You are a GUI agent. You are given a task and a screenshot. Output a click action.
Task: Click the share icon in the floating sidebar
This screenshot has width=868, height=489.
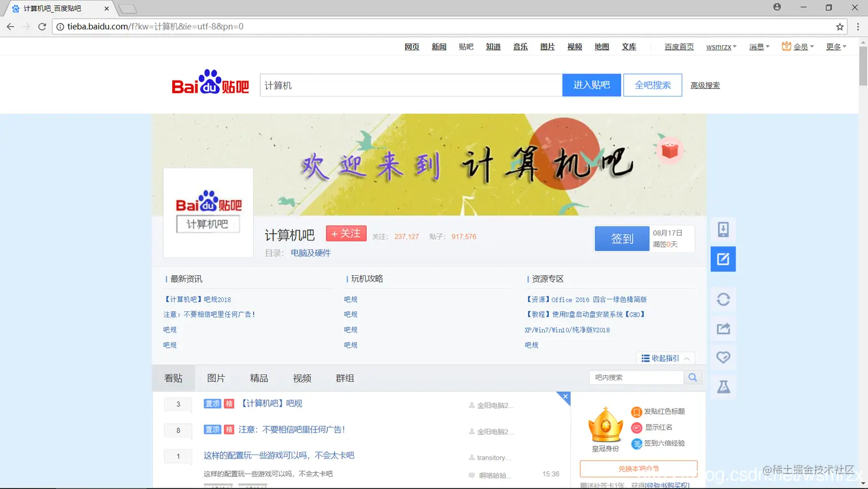pyautogui.click(x=723, y=328)
